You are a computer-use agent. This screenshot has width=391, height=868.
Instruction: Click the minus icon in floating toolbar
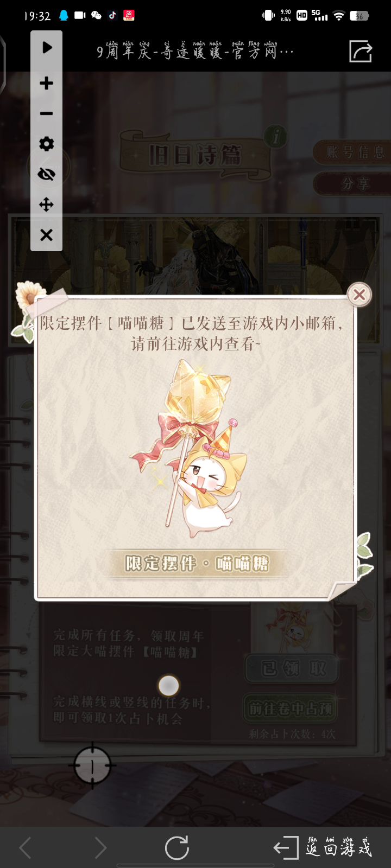(47, 113)
